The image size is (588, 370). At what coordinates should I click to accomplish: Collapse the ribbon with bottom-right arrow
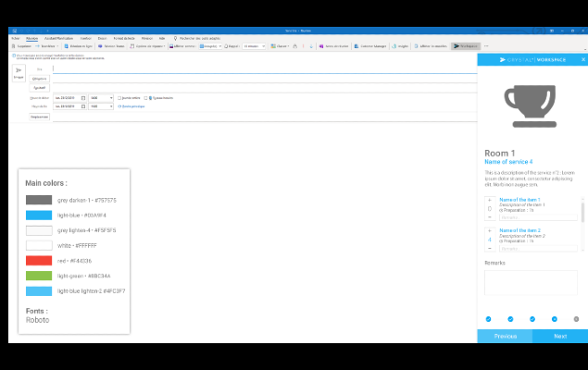coord(585,49)
